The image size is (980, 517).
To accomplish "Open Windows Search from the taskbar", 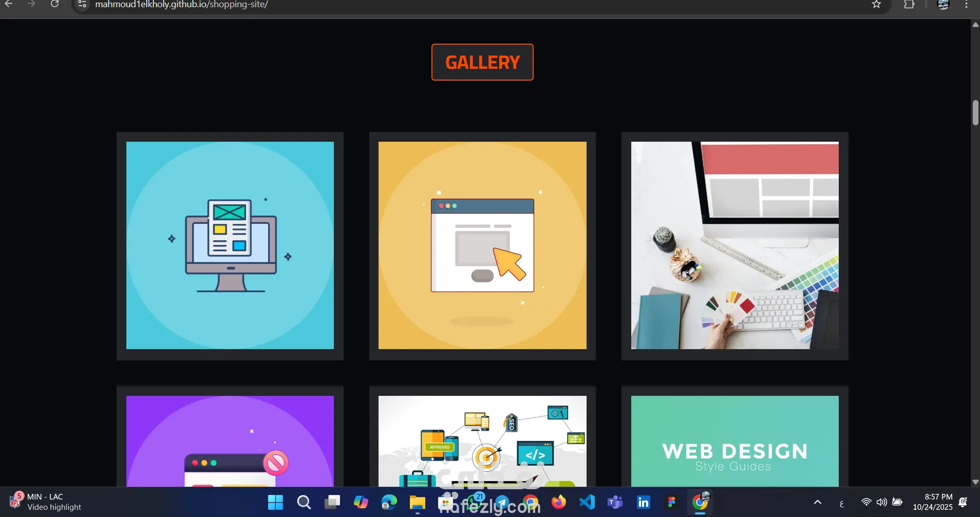I will pyautogui.click(x=304, y=502).
